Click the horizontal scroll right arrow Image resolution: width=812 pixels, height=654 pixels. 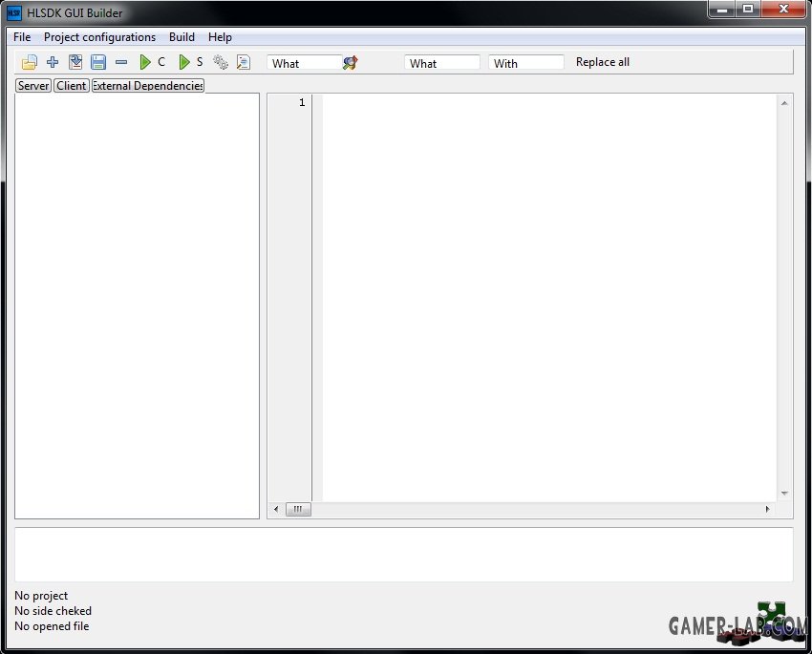(x=767, y=509)
